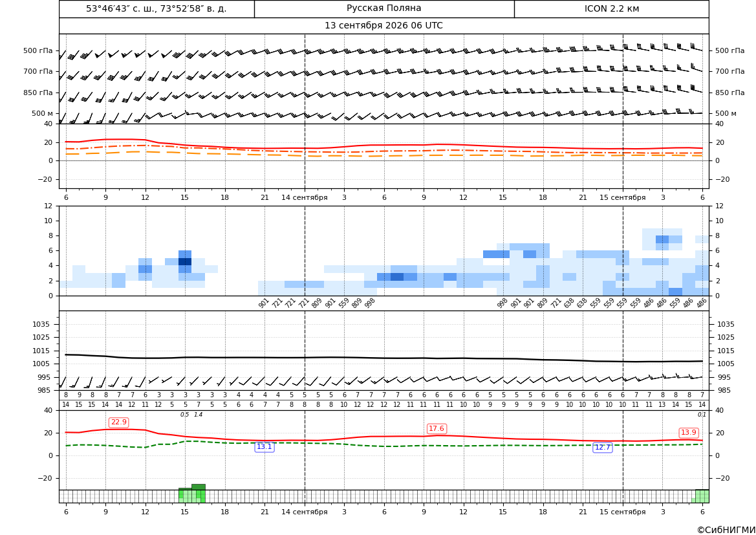The height and width of the screenshot is (535, 756).
Task: Click the dark blue cloud cell at 8 km height
Action: (x=662, y=239)
